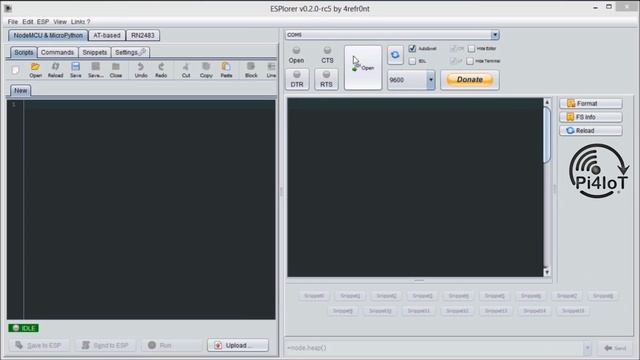640x360 pixels.
Task: Choose Save As in the script toolbar
Action: point(96,70)
